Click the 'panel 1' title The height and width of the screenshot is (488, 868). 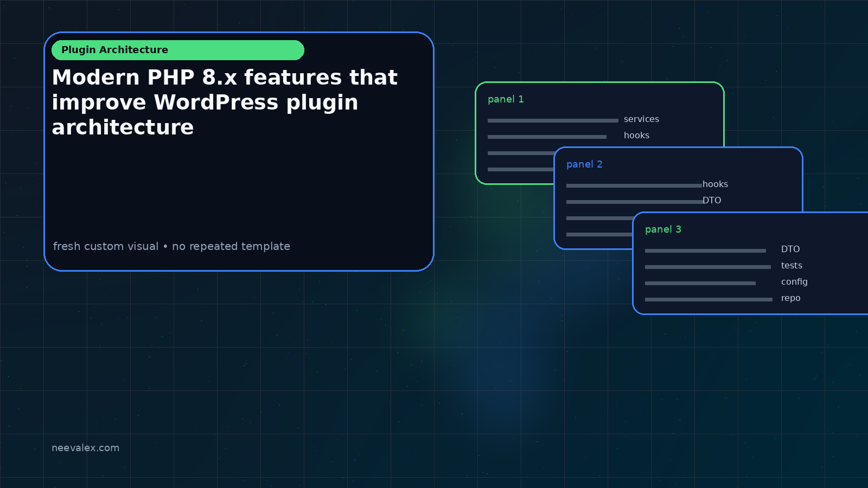(506, 99)
